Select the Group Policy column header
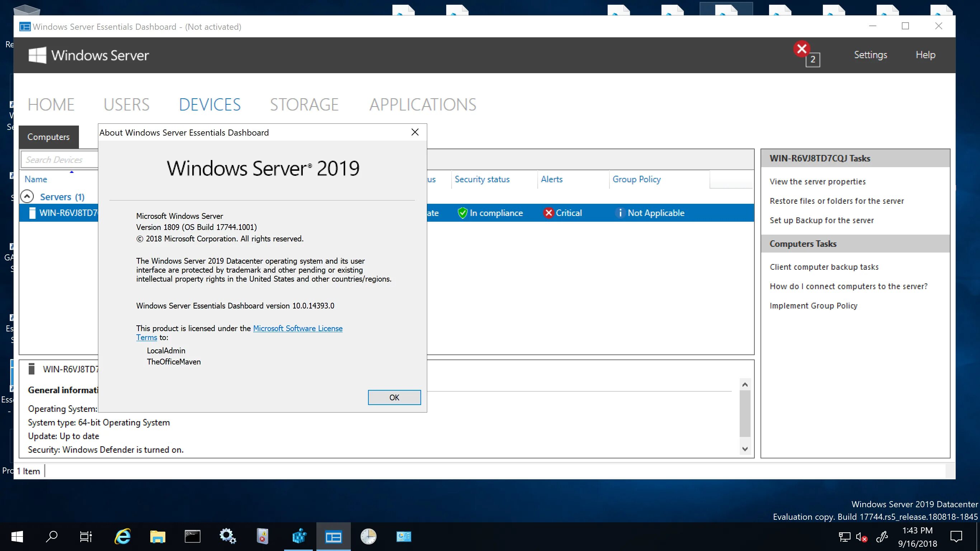The image size is (980, 551). point(636,179)
